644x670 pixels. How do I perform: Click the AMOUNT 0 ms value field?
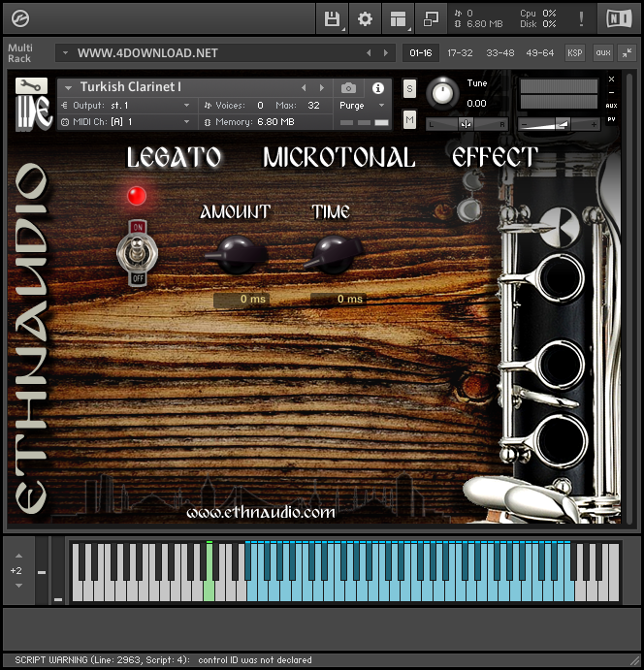pyautogui.click(x=241, y=299)
